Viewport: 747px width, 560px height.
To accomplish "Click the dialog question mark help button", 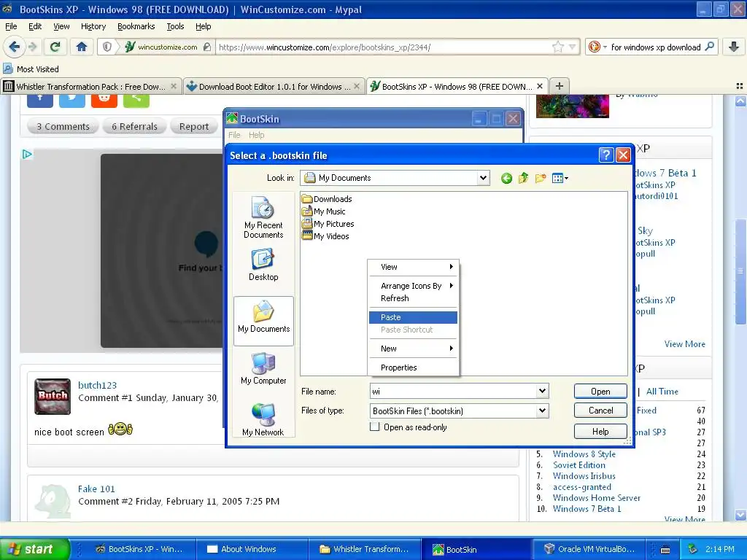I will pyautogui.click(x=605, y=155).
